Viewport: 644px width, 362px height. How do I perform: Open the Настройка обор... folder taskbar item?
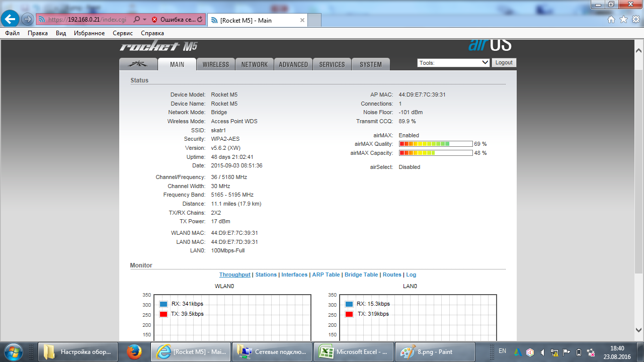tap(78, 352)
